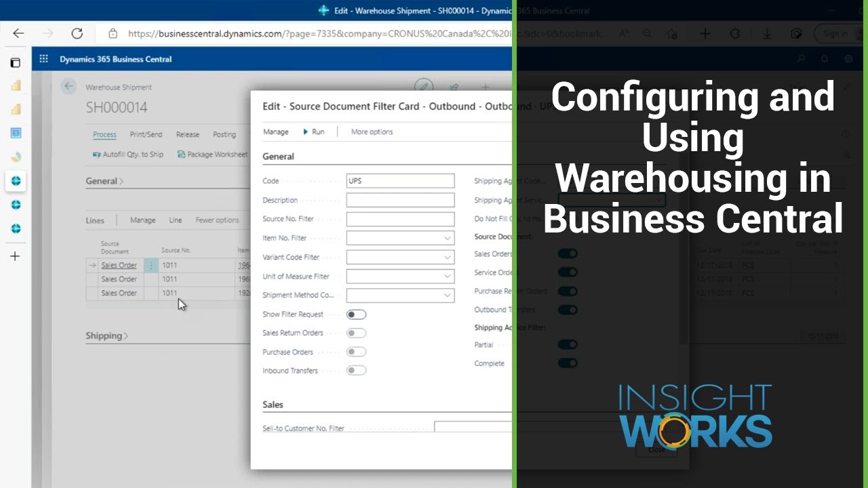Open the Print/Send menu
Viewport: 868px width, 488px height.
point(146,134)
